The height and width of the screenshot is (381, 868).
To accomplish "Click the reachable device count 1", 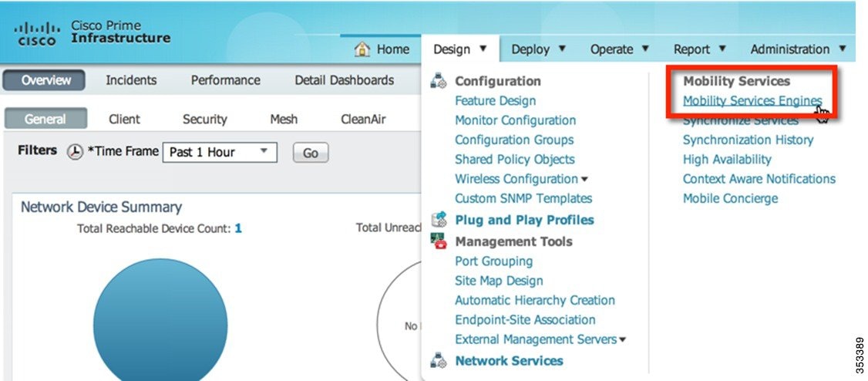I will tap(238, 228).
